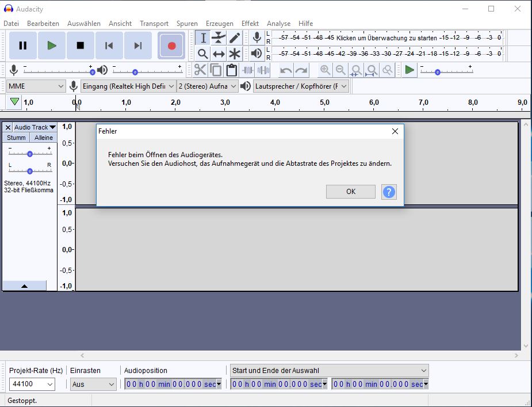Click the Zoom In icon
The image size is (532, 407).
point(325,70)
